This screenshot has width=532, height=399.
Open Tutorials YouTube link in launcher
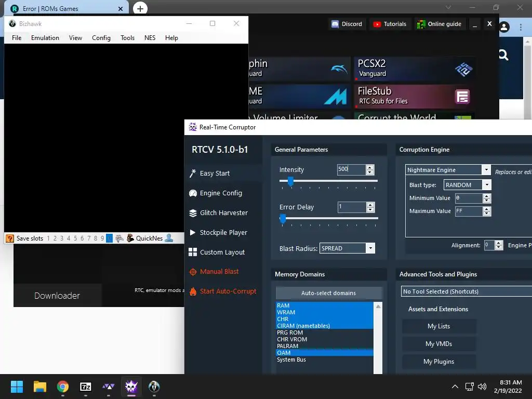(x=390, y=24)
